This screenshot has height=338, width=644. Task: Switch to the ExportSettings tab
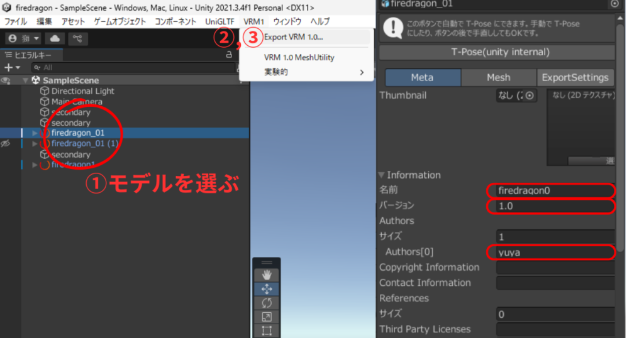(575, 77)
